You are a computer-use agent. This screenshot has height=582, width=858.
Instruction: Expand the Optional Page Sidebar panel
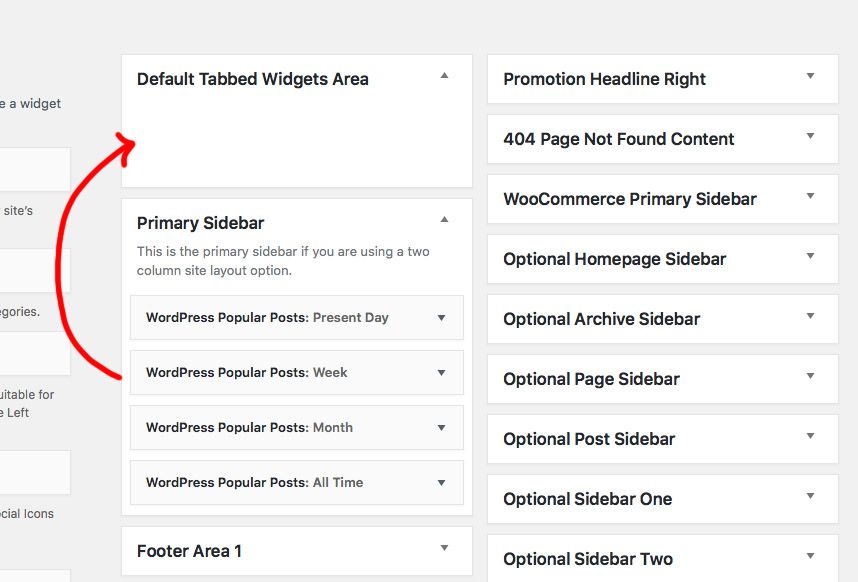[x=811, y=378]
